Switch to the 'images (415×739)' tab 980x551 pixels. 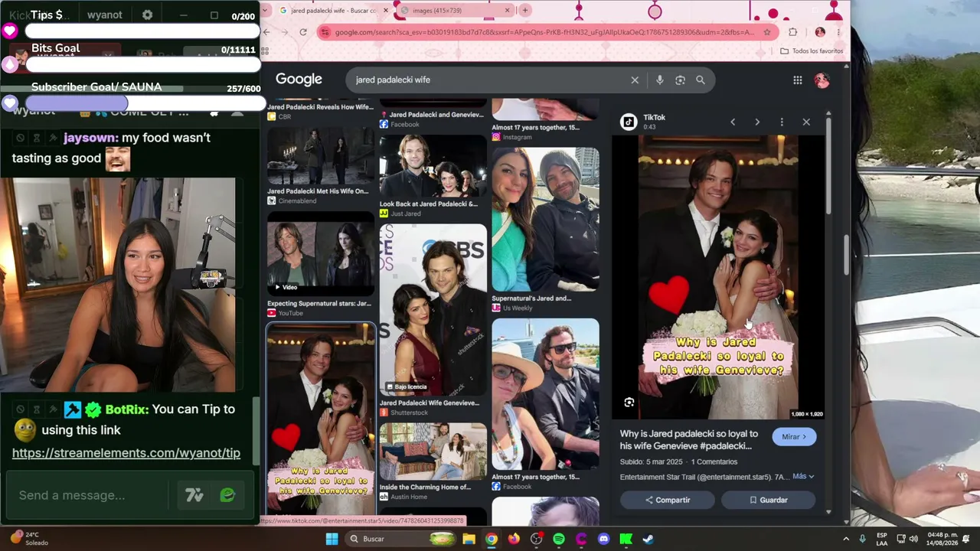coord(452,11)
